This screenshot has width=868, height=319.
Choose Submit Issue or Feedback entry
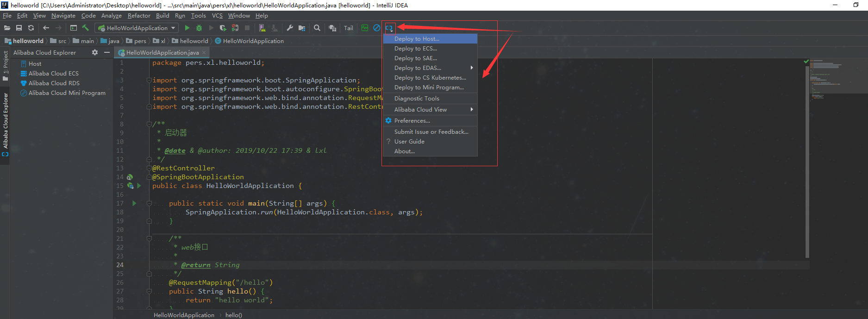click(x=430, y=131)
